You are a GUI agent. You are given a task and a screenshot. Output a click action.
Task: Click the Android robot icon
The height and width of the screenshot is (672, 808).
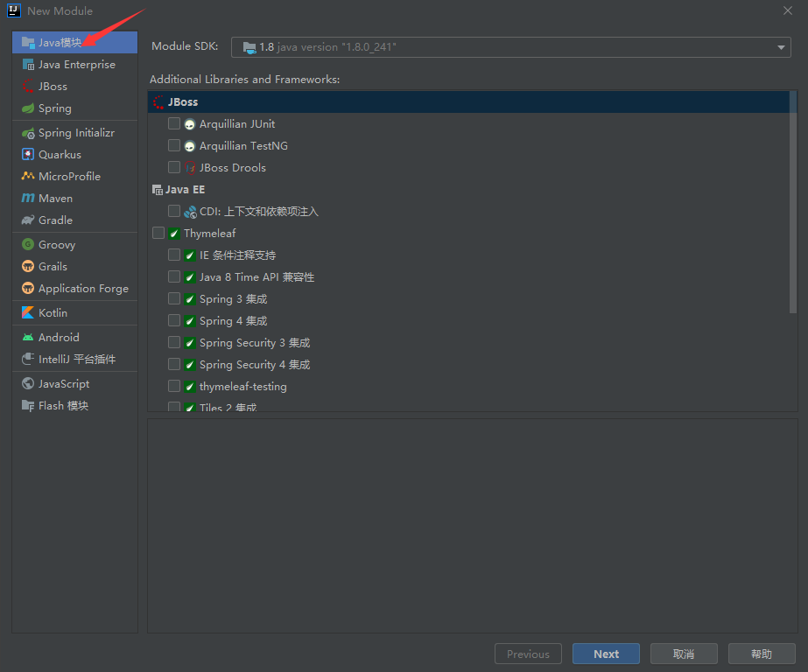[28, 337]
